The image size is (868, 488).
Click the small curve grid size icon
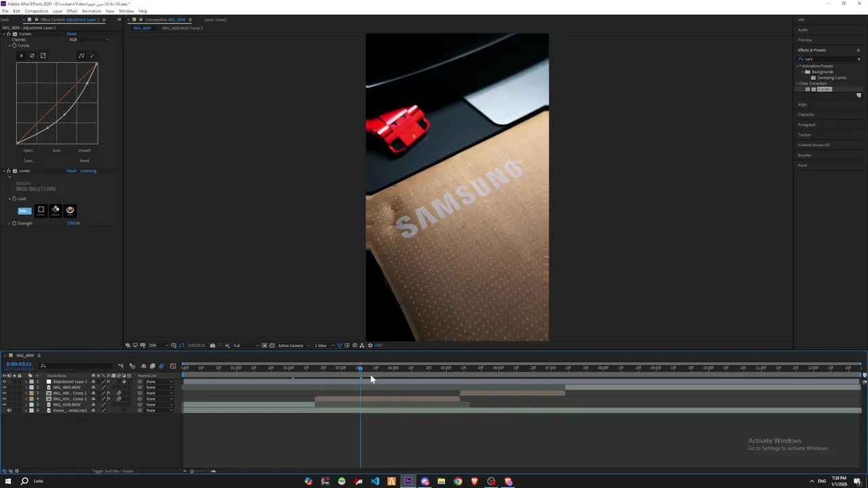tap(21, 56)
